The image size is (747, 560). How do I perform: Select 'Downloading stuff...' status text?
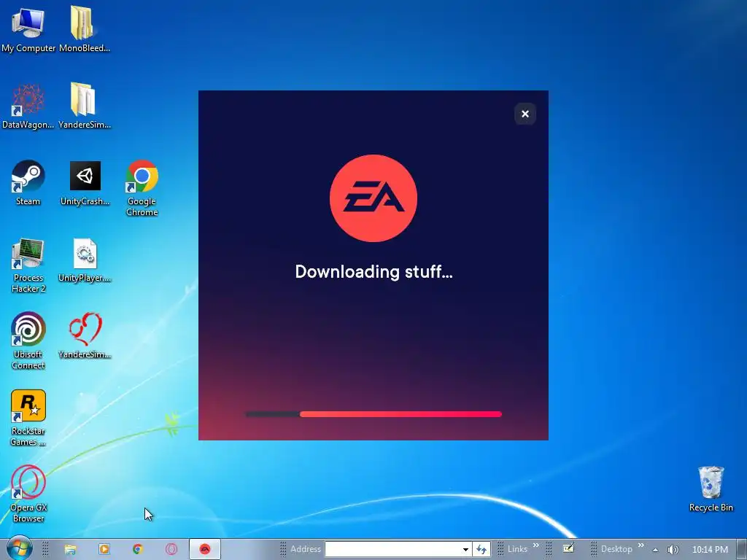click(373, 271)
